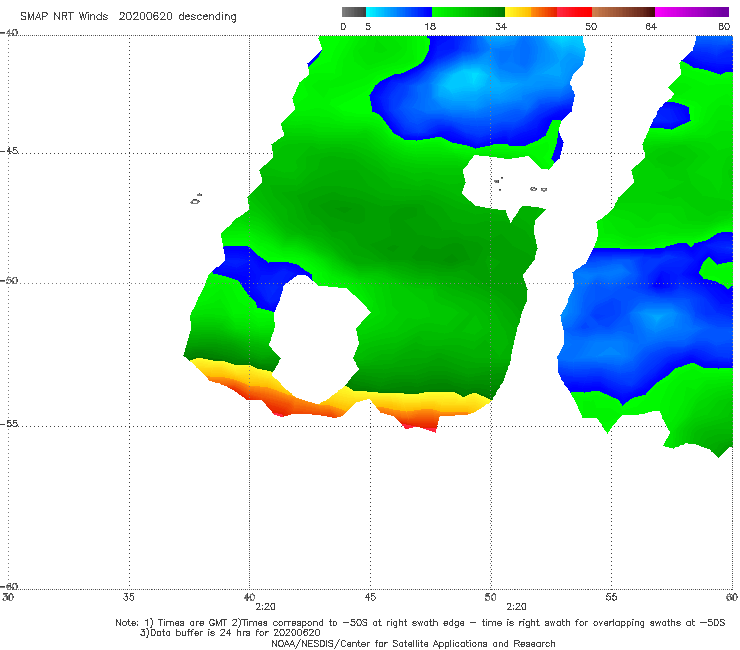Screen dimensions: 740x650
Task: Click the '2:20' swath time under longitude 40
Action: pos(265,607)
